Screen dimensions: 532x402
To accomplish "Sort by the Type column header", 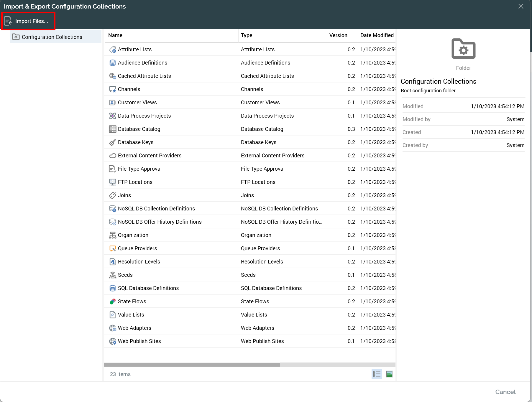I will [x=247, y=35].
